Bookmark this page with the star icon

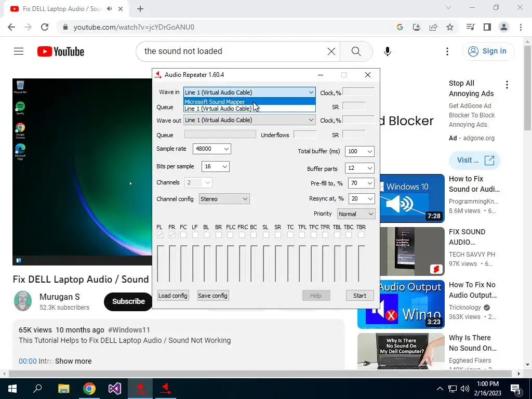[450, 27]
